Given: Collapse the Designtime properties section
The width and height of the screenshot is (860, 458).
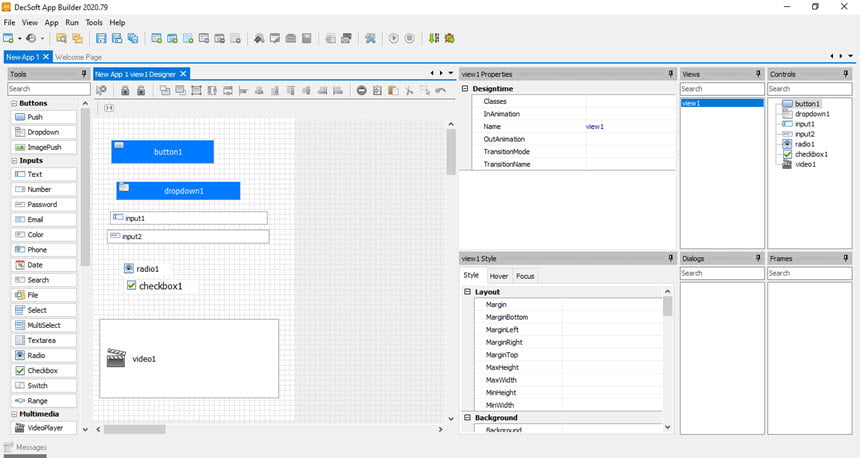Looking at the screenshot, I should click(x=465, y=88).
